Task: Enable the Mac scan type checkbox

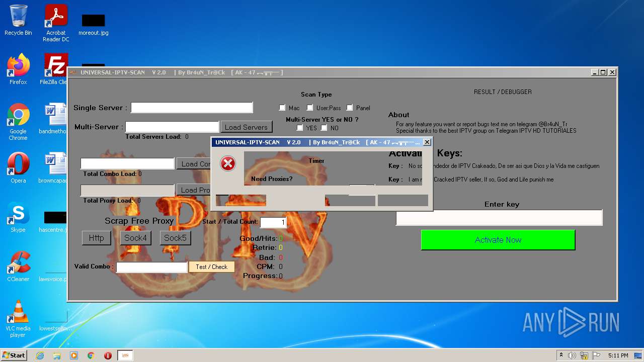Action: click(282, 108)
